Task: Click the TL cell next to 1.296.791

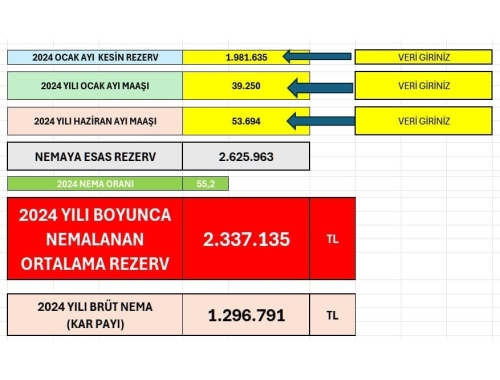Action: click(x=332, y=315)
